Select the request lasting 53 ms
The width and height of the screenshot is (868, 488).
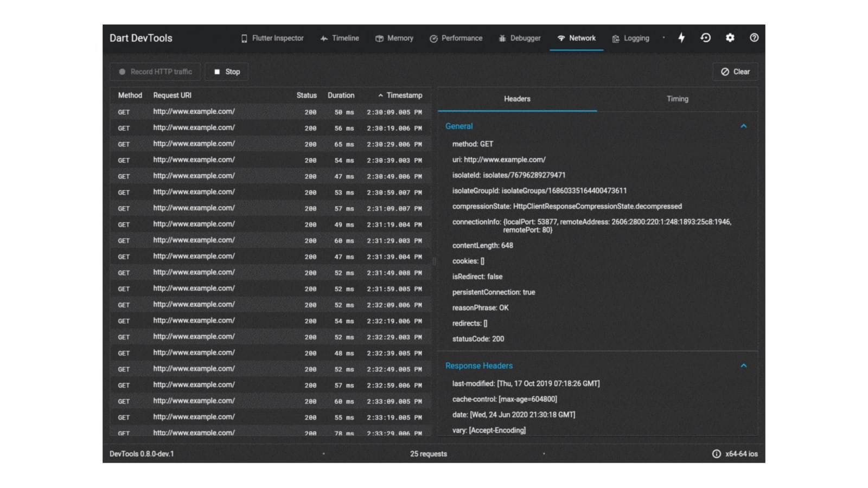pos(271,192)
